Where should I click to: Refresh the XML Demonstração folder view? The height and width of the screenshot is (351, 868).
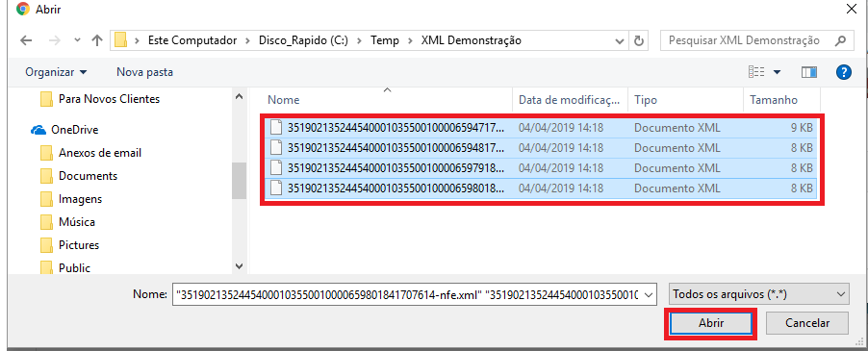click(x=639, y=41)
